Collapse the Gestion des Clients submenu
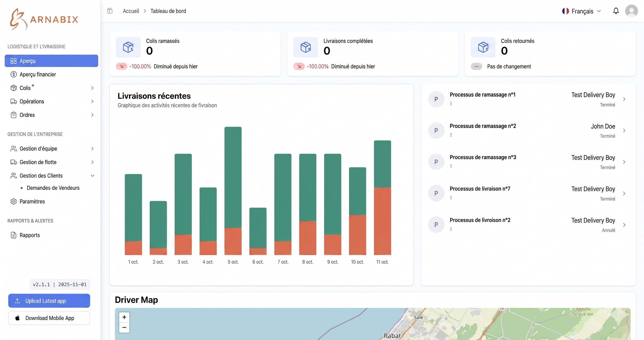 [x=93, y=176]
